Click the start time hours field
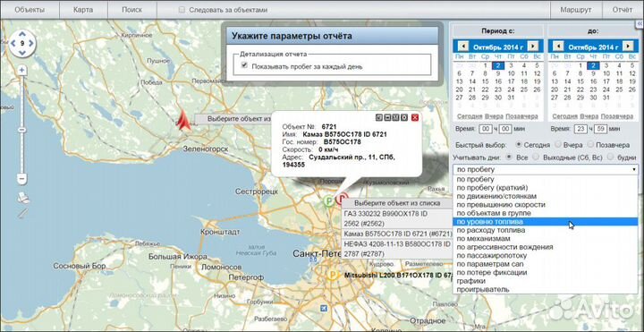This screenshot has width=644, height=332. tap(486, 129)
